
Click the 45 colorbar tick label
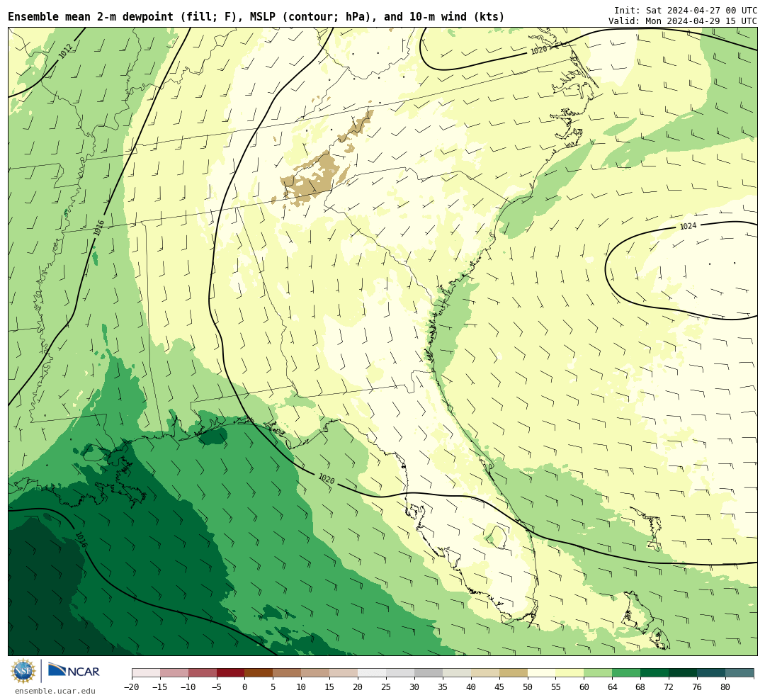point(499,687)
